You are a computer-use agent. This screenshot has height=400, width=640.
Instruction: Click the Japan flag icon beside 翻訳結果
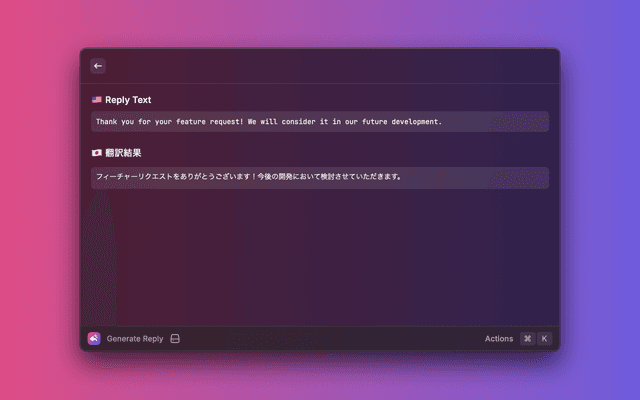pyautogui.click(x=96, y=153)
